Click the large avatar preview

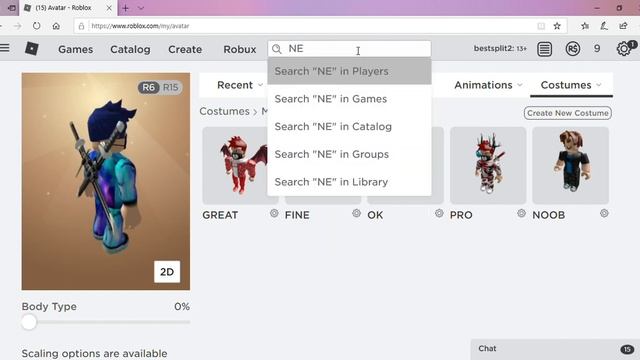point(106,181)
